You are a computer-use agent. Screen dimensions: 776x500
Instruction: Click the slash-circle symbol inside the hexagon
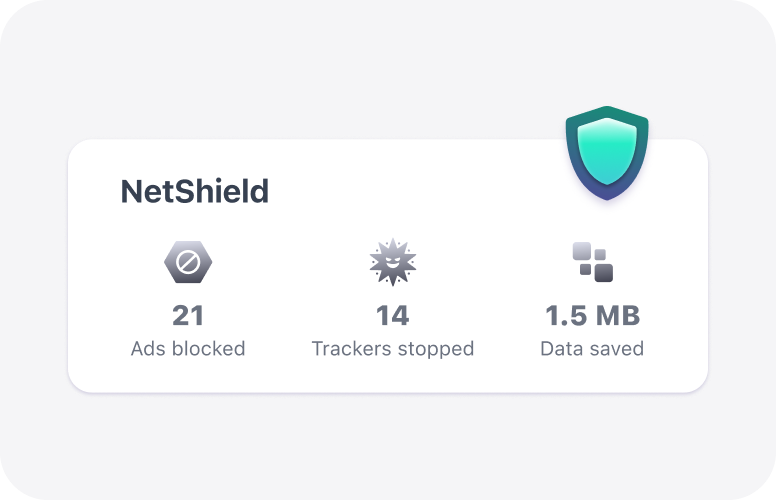[x=188, y=263]
